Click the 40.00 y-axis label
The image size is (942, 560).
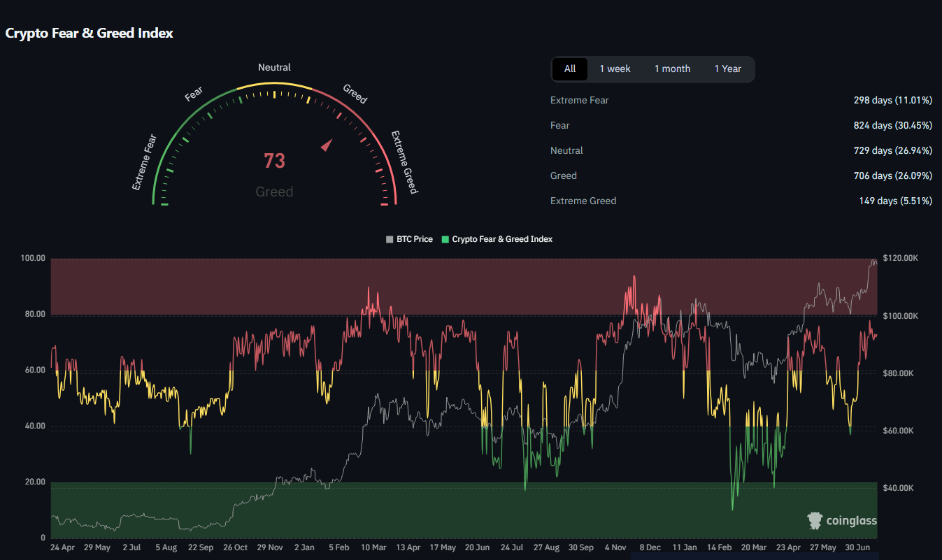[x=36, y=426]
